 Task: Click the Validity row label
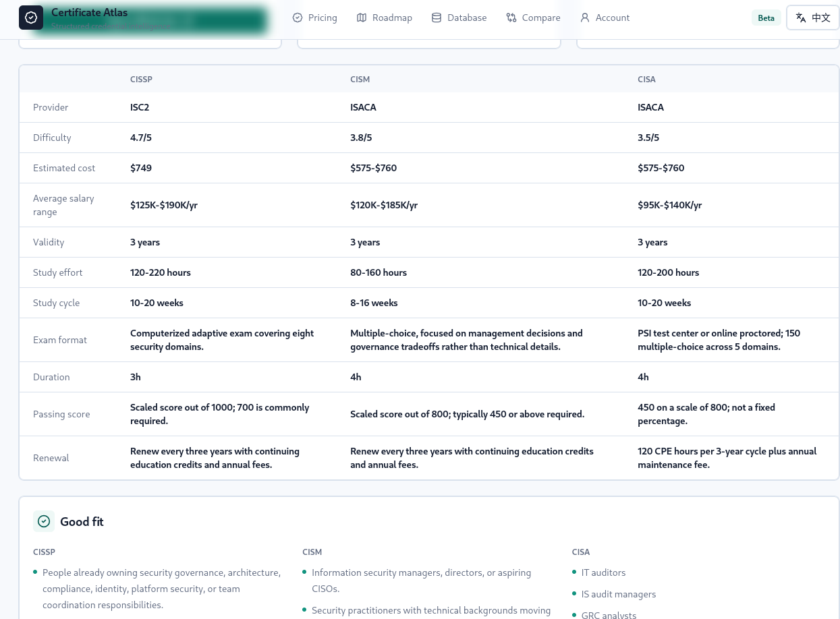[x=49, y=242]
